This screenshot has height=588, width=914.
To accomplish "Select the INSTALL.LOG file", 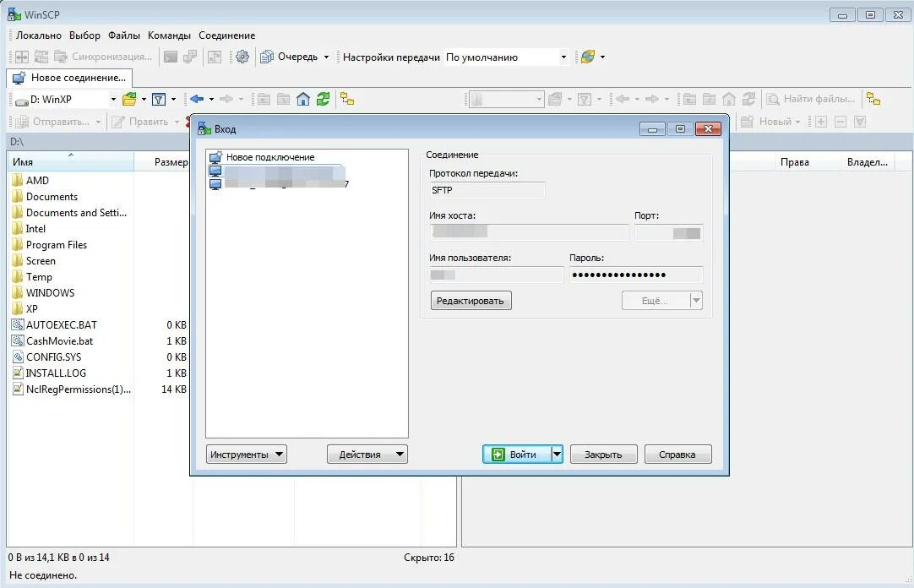I will tap(49, 373).
